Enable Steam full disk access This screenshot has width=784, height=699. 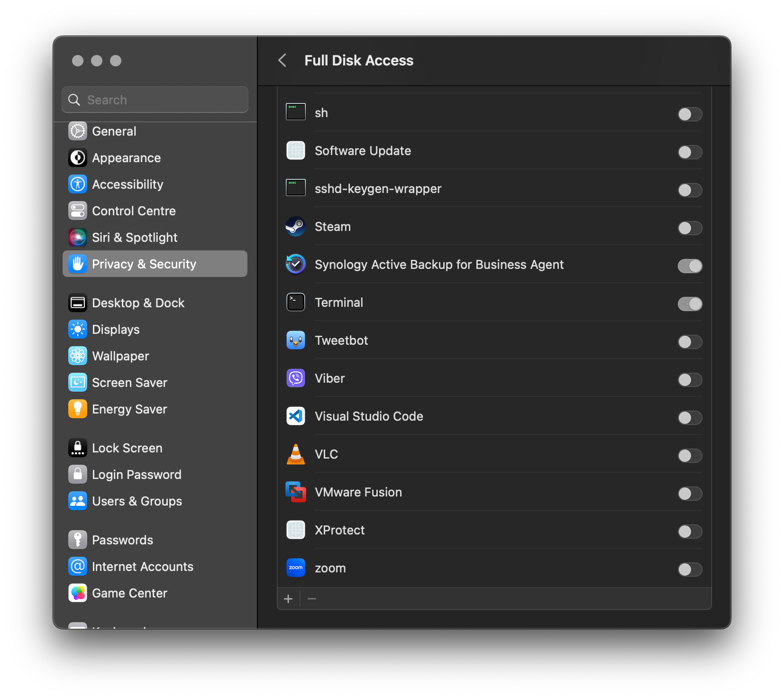coord(690,228)
